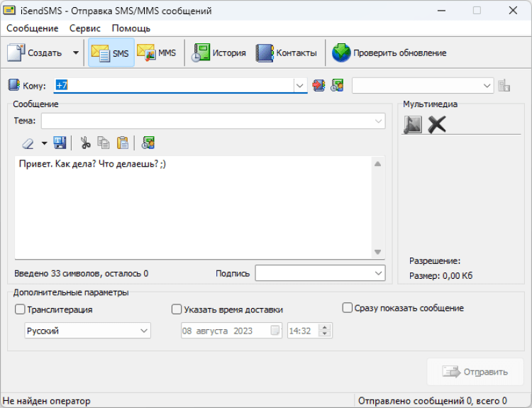Click the insert contact icon in message toolbar
Image resolution: width=532 pixels, height=408 pixels.
(x=148, y=143)
